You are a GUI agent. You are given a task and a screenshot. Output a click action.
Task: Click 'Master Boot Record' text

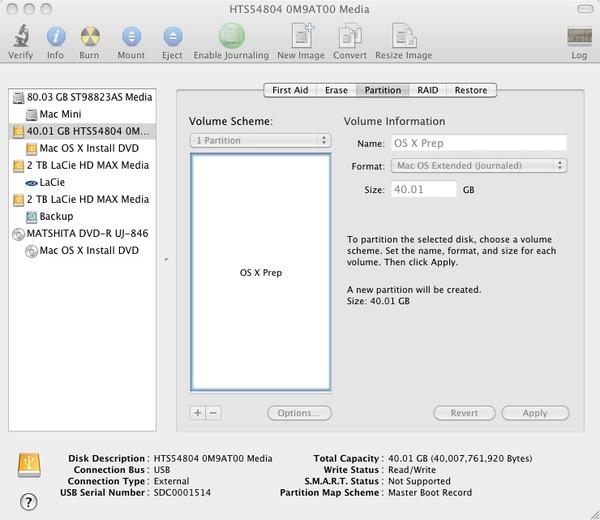[x=430, y=492]
